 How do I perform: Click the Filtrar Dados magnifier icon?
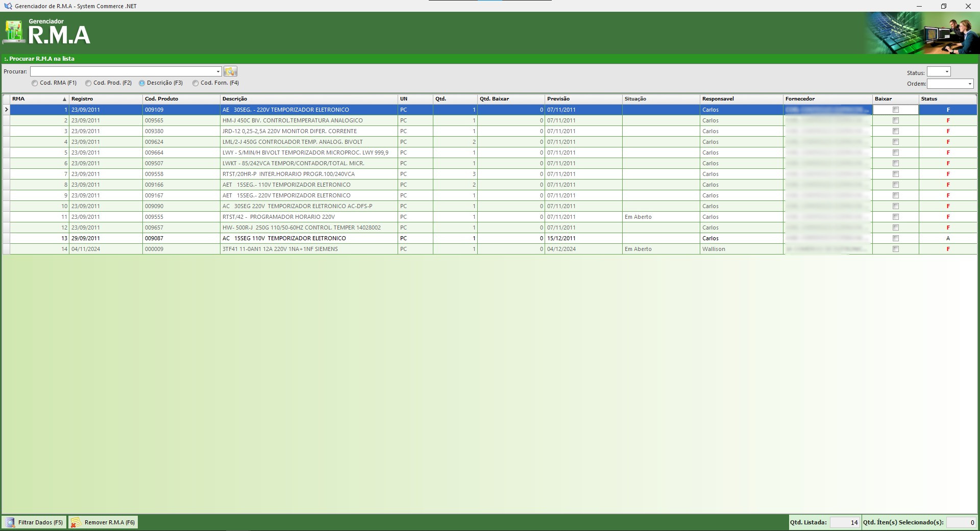[x=10, y=522]
